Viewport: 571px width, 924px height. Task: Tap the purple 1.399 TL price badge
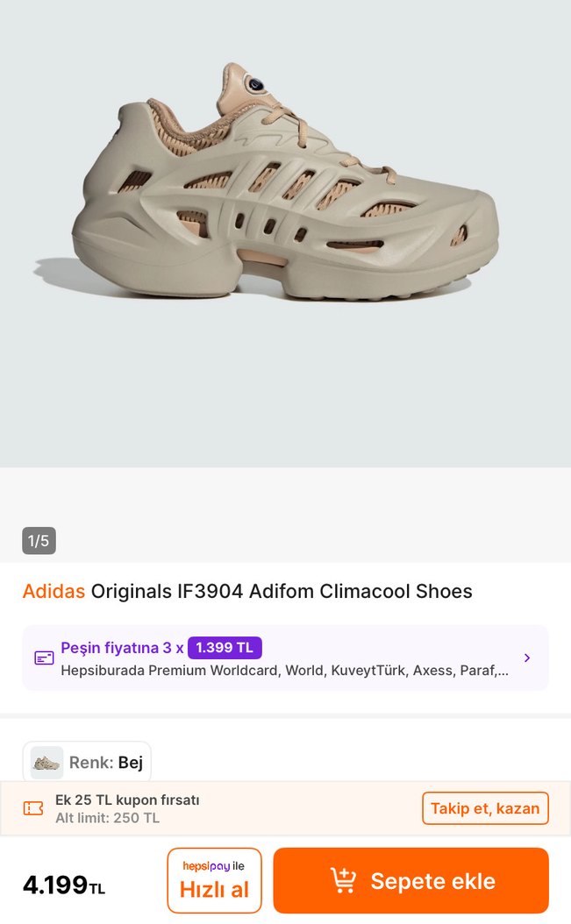click(224, 647)
